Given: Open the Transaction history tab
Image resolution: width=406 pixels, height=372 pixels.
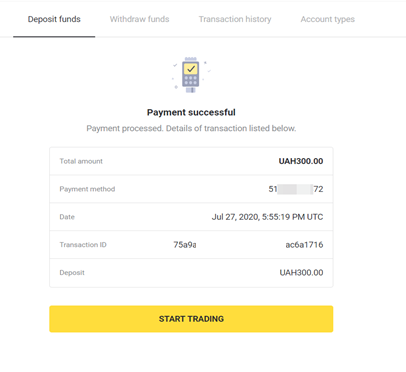Looking at the screenshot, I should click(235, 19).
